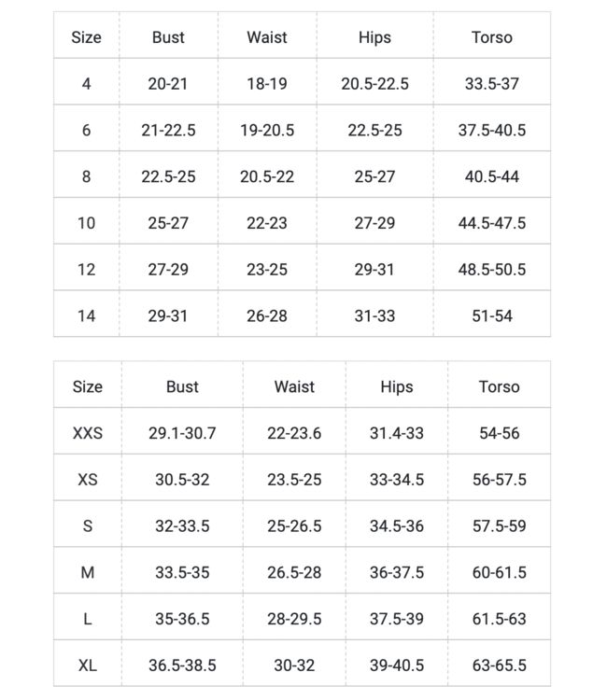Select the 37.5-40.5 torso cell

click(492, 131)
